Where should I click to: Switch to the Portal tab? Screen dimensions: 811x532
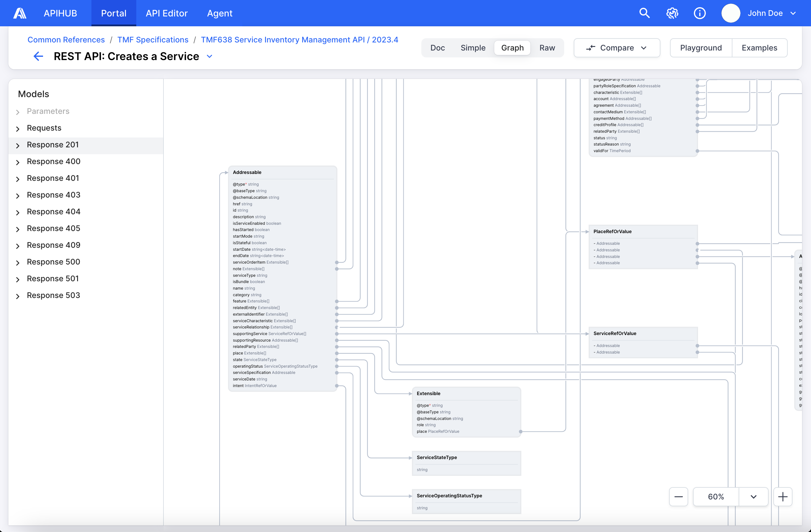tap(114, 13)
